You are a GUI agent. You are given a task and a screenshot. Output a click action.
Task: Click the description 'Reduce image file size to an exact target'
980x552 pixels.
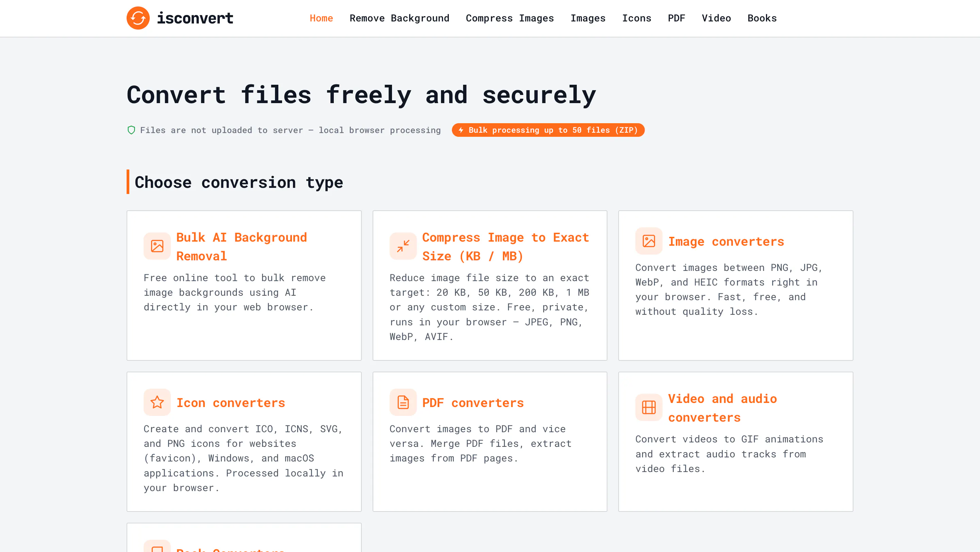pyautogui.click(x=490, y=307)
